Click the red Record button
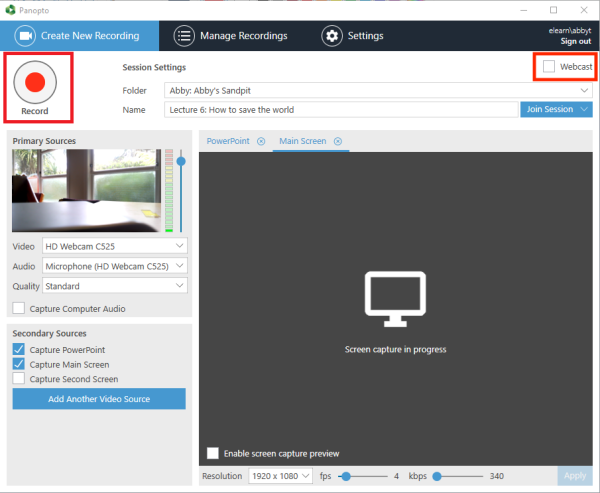The image size is (600, 493). coord(35,81)
